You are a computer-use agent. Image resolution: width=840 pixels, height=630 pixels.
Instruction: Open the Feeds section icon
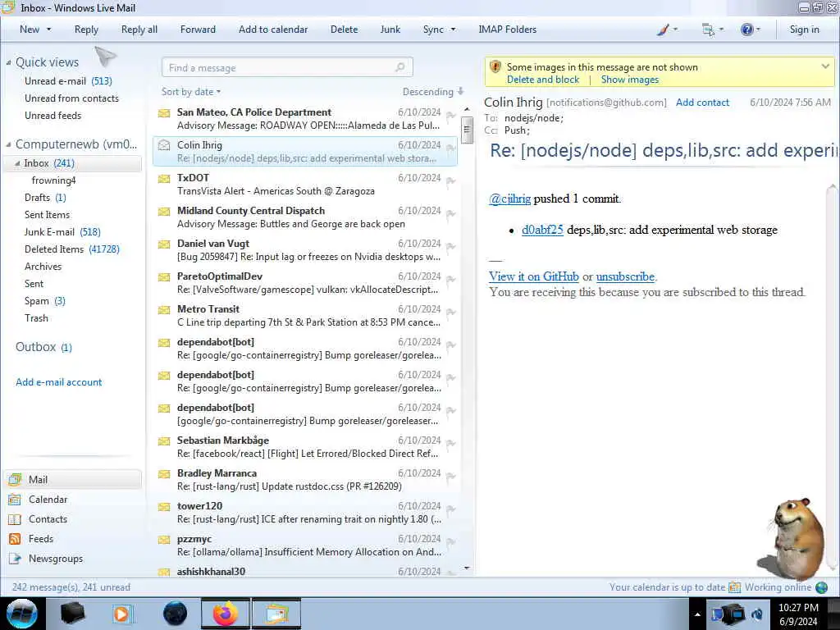pos(15,539)
